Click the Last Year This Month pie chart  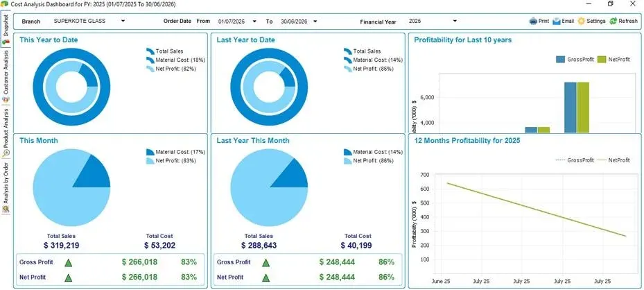(x=269, y=187)
